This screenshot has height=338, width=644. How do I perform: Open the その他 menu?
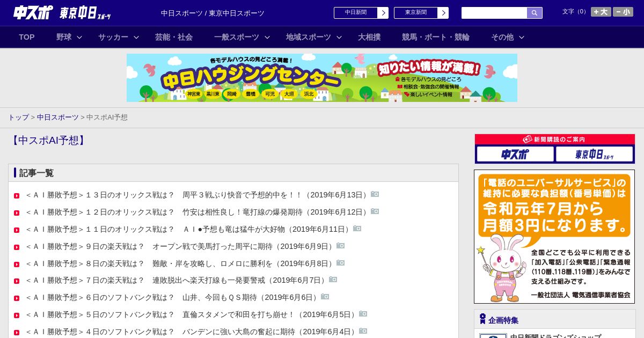pos(502,37)
